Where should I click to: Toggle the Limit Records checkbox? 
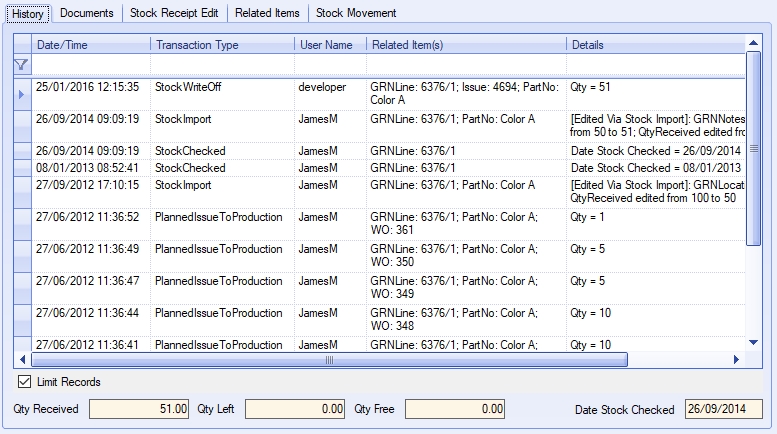coord(23,382)
